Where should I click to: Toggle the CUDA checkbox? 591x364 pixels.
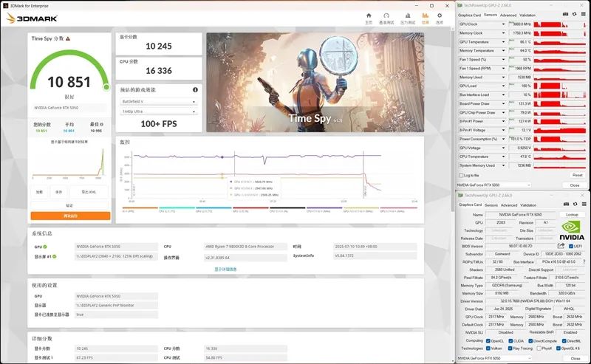(510, 340)
